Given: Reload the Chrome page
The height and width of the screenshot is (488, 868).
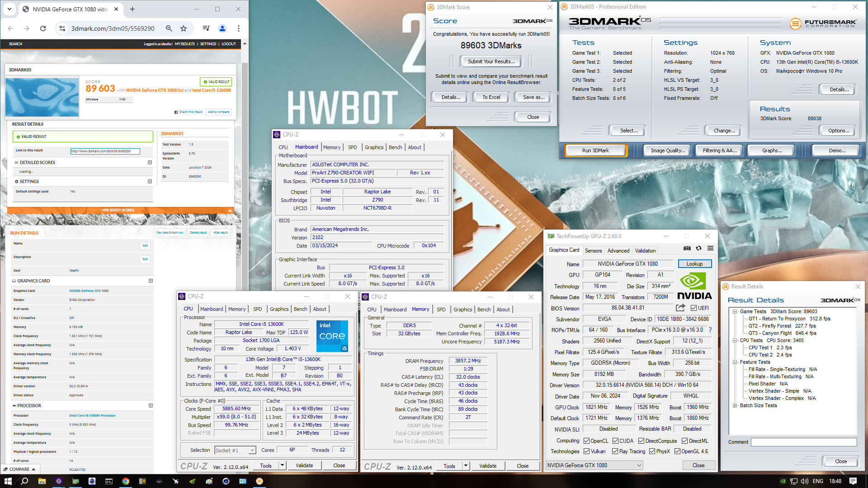Looking at the screenshot, I should [43, 28].
